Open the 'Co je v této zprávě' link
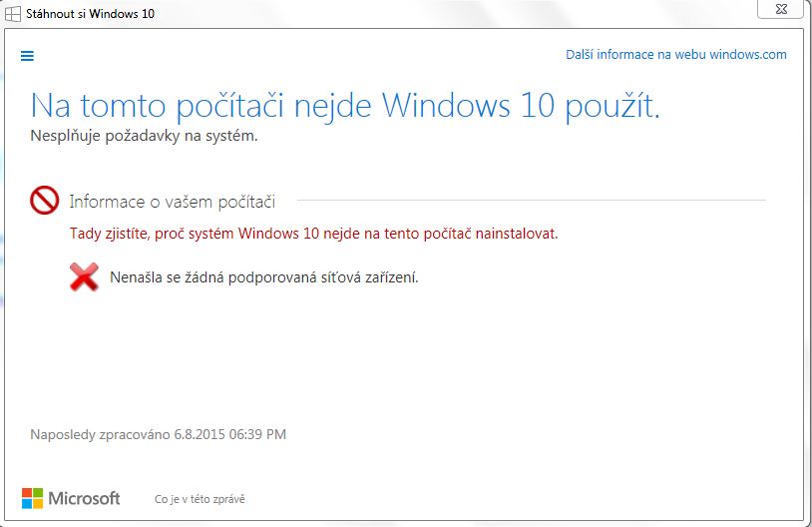812x527 pixels. tap(200, 499)
